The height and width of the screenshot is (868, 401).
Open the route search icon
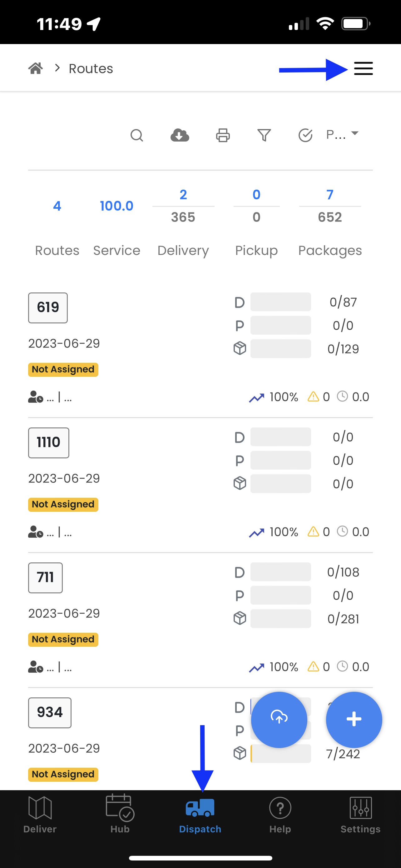pyautogui.click(x=137, y=136)
